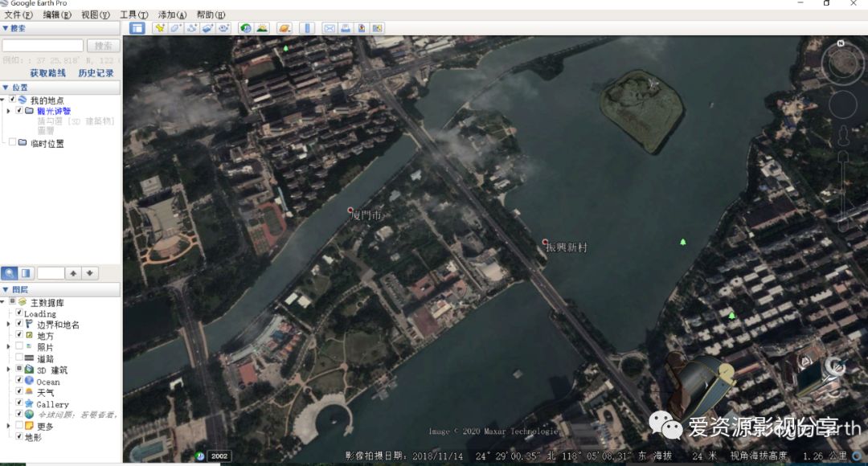Screen dimensions: 868x466
Task: Open the 工具(T) menu
Action: click(133, 14)
